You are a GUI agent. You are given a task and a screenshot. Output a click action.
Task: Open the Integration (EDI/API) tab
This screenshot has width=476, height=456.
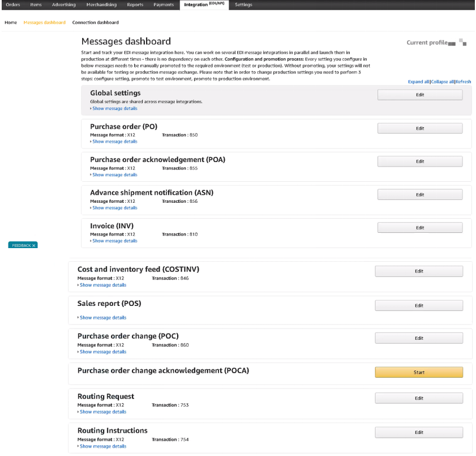(x=204, y=5)
